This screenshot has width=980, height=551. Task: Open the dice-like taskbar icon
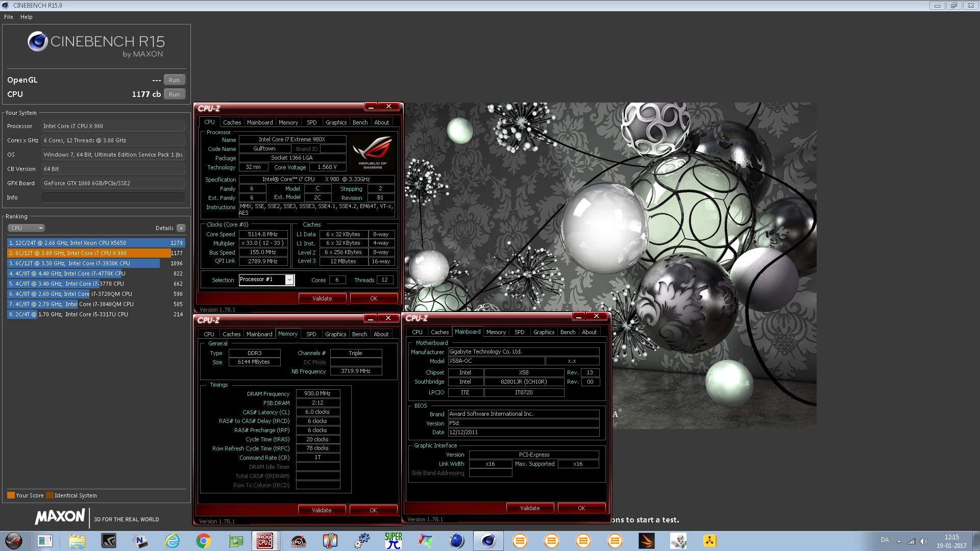click(678, 541)
